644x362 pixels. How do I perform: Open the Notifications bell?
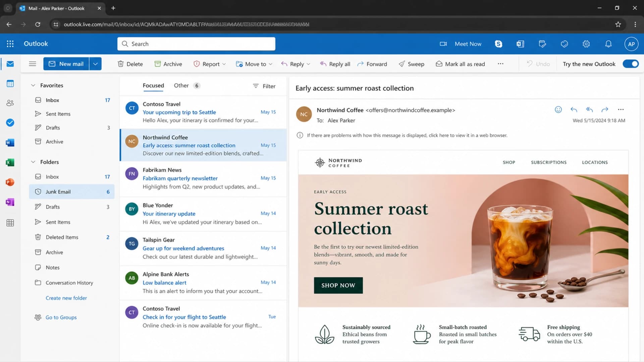pos(608,44)
